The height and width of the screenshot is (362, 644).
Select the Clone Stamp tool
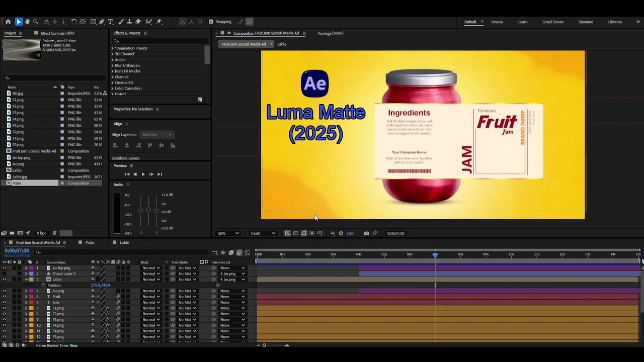coord(129,22)
